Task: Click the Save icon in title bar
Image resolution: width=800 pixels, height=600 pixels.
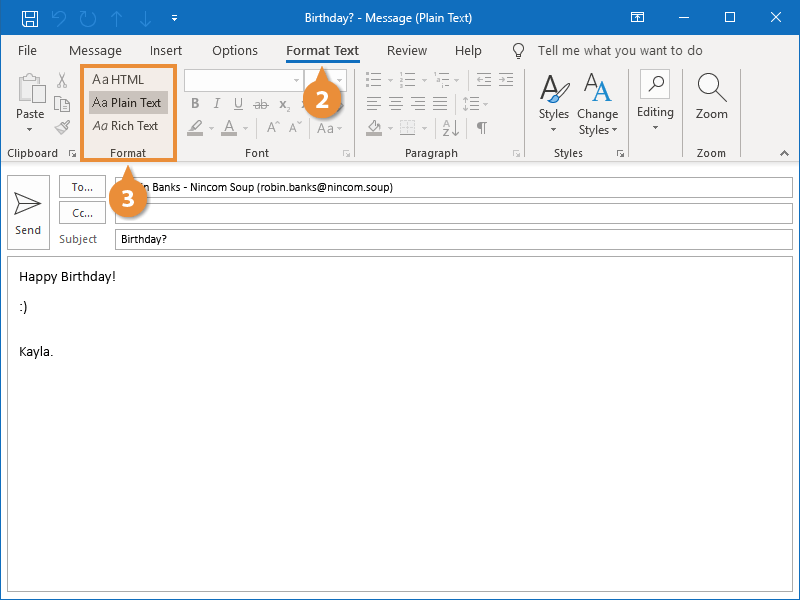Action: [x=30, y=18]
